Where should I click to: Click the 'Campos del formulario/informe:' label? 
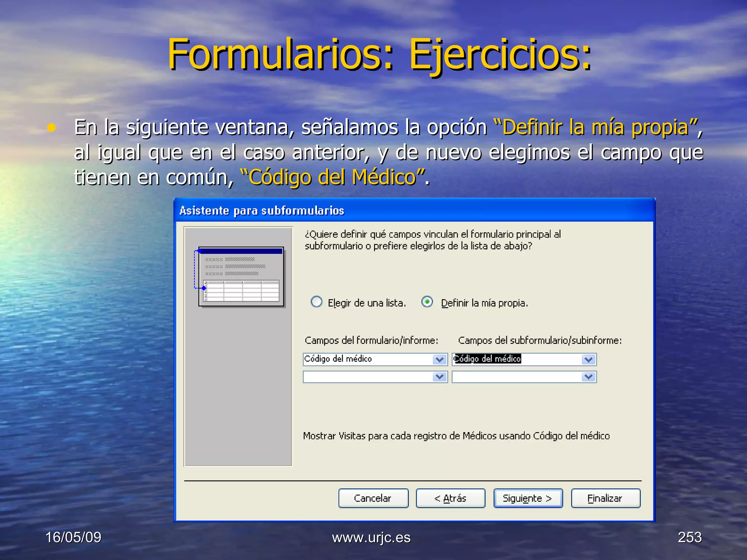coord(371,340)
